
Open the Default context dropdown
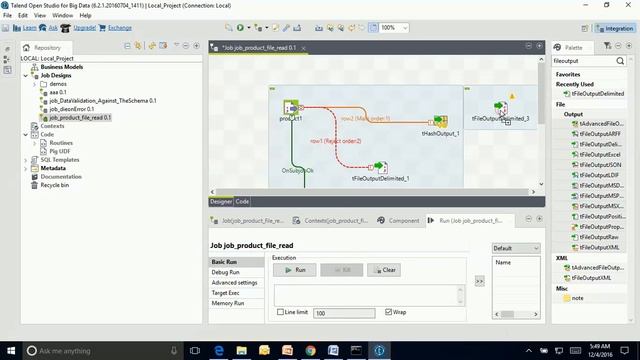tap(516, 248)
